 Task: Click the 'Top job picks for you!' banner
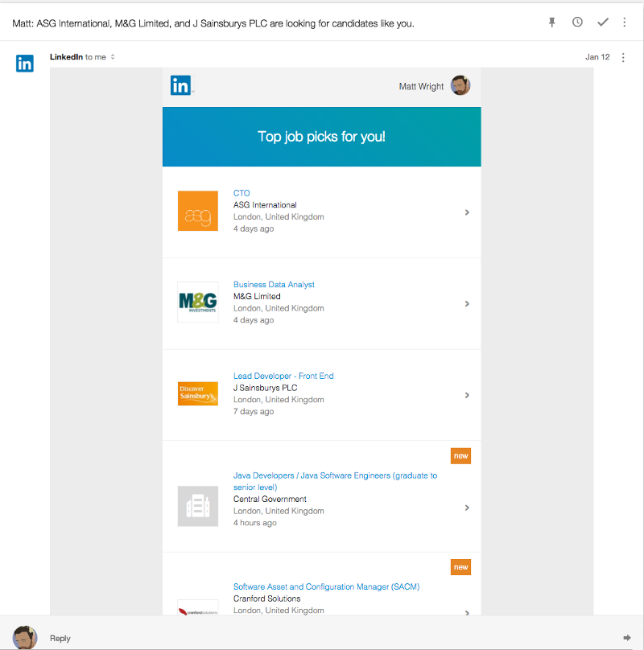click(321, 137)
